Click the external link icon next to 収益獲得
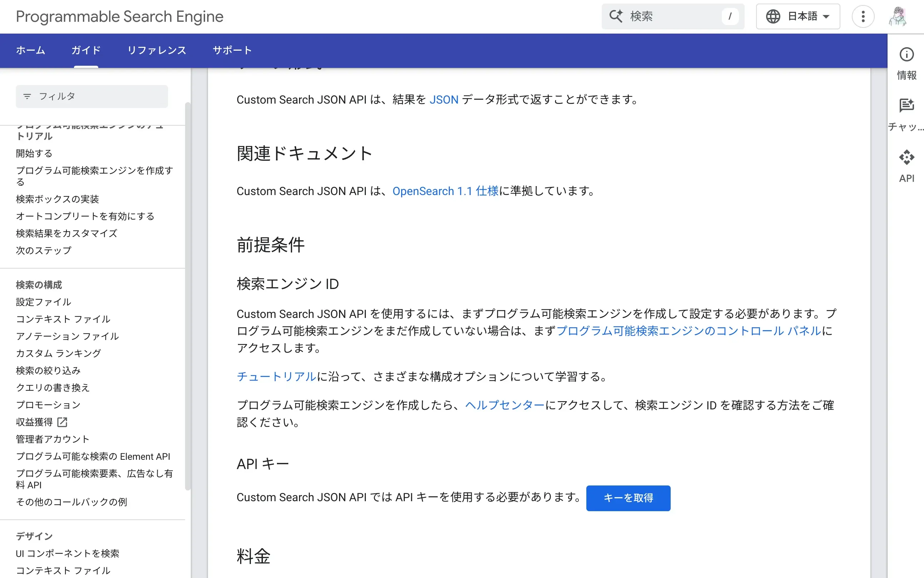This screenshot has width=924, height=578. pyautogui.click(x=62, y=422)
